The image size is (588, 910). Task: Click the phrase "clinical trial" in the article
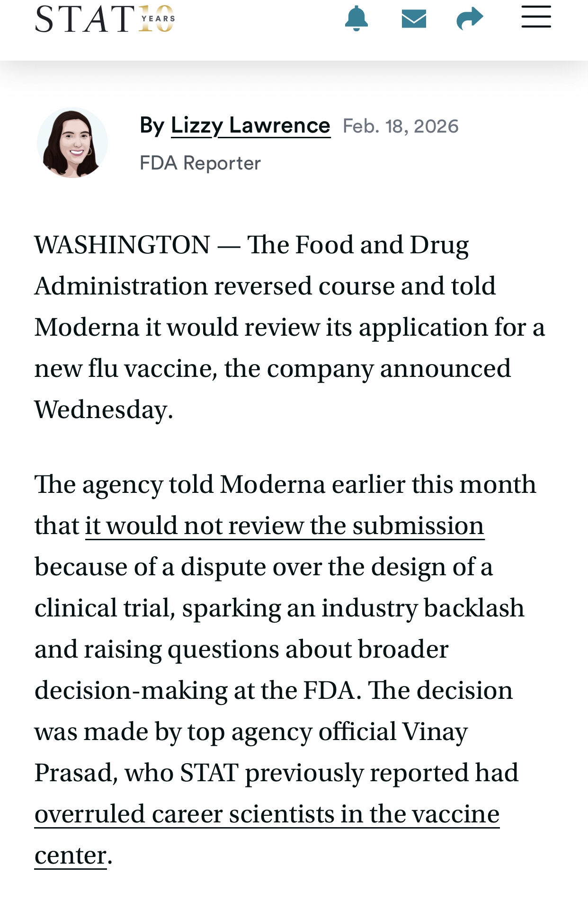(102, 608)
